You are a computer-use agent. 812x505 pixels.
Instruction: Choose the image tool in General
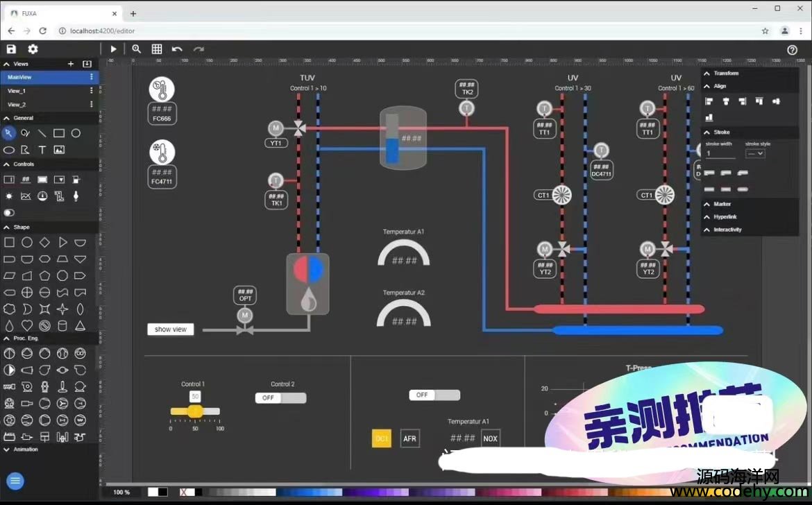click(x=59, y=149)
